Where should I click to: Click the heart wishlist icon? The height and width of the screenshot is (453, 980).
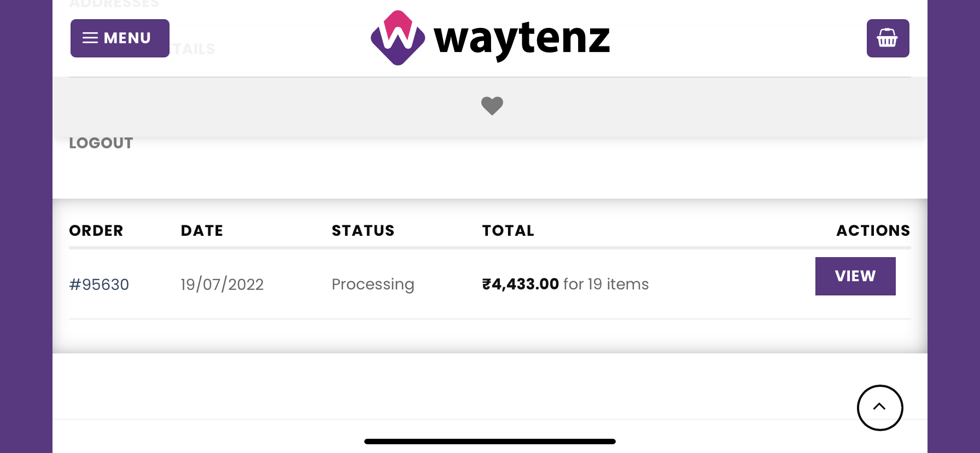pos(492,106)
